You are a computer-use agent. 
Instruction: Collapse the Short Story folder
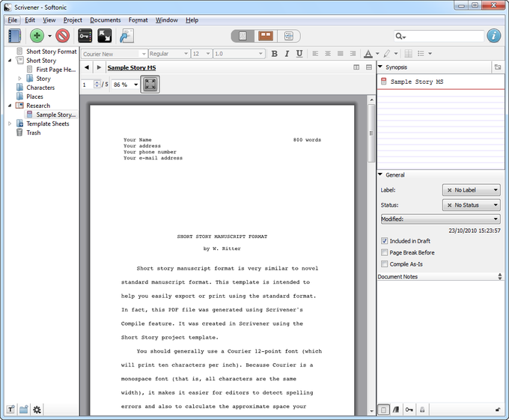click(10, 61)
